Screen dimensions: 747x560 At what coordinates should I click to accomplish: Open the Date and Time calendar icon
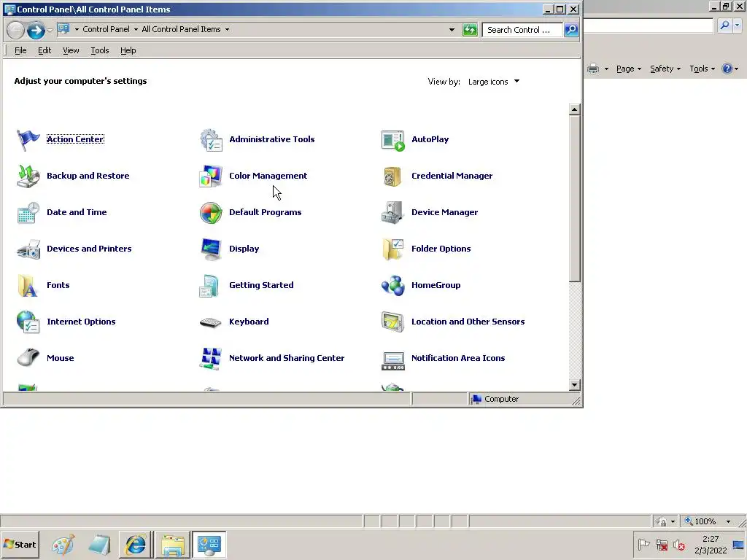[x=28, y=212]
